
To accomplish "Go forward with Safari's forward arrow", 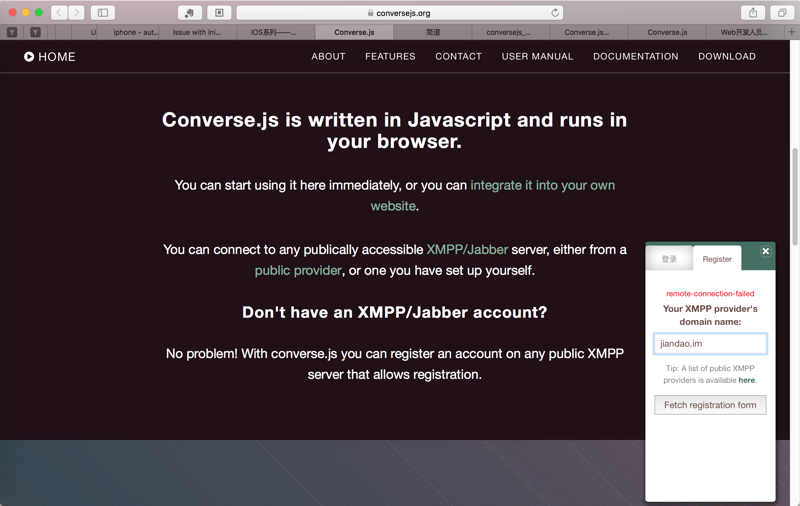I will pyautogui.click(x=77, y=13).
